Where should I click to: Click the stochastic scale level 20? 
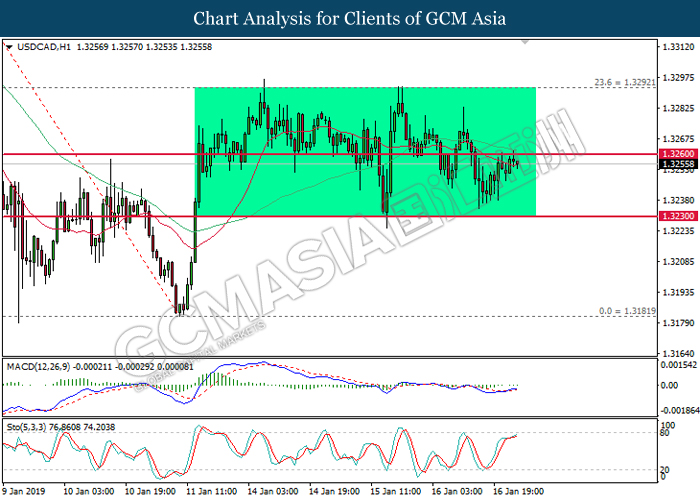pyautogui.click(x=665, y=470)
